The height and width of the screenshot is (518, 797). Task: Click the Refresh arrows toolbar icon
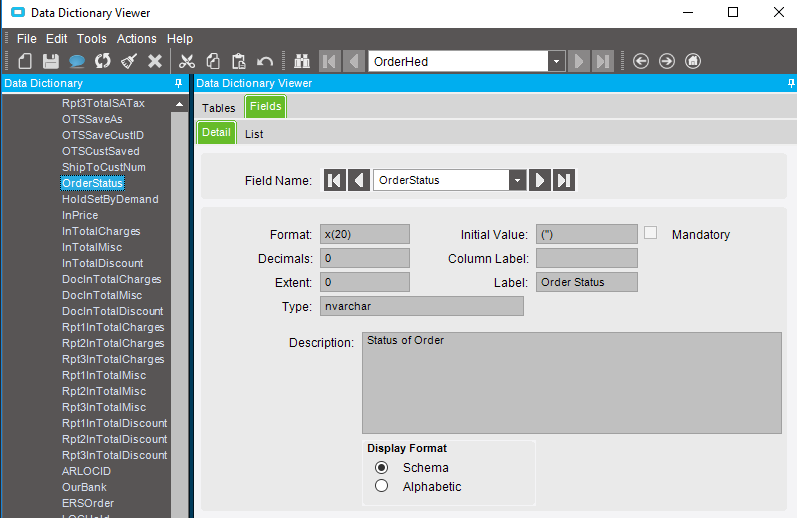pos(103,61)
